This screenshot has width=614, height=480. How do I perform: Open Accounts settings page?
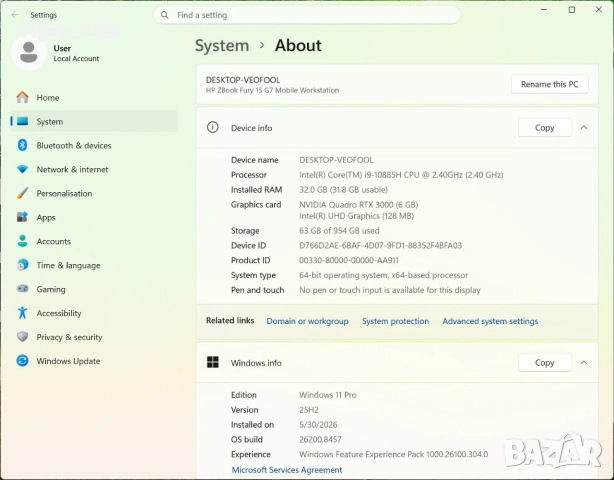94,241
